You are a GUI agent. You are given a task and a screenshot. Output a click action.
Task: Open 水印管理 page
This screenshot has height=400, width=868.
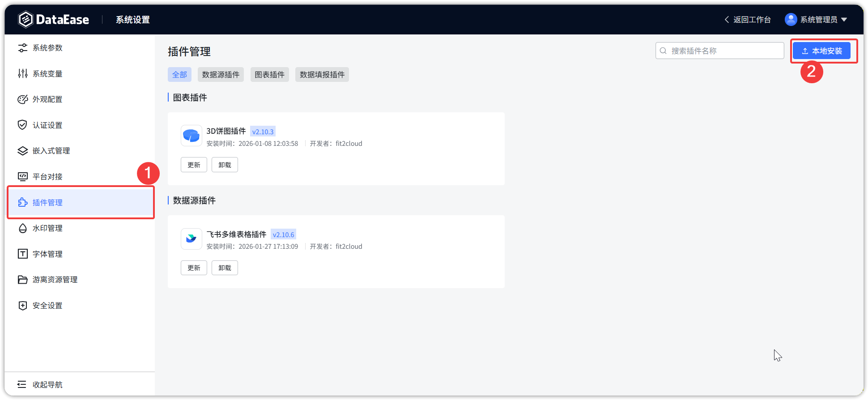(x=81, y=228)
